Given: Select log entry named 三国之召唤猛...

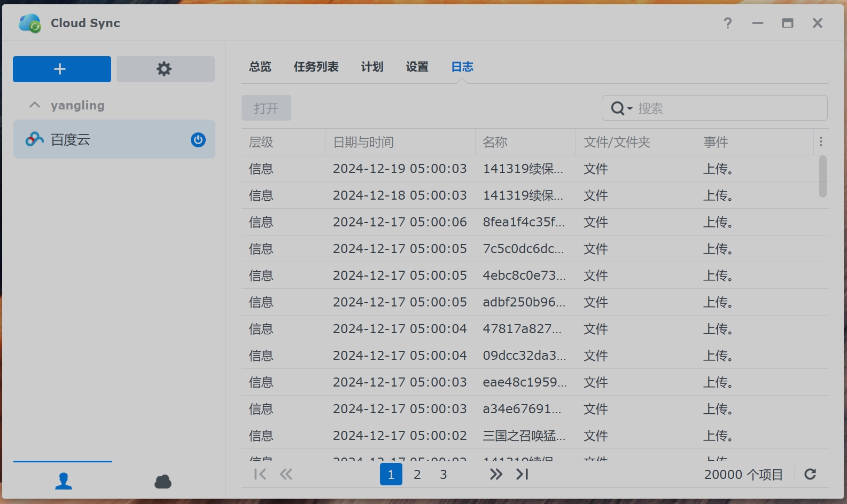Looking at the screenshot, I should point(535,436).
